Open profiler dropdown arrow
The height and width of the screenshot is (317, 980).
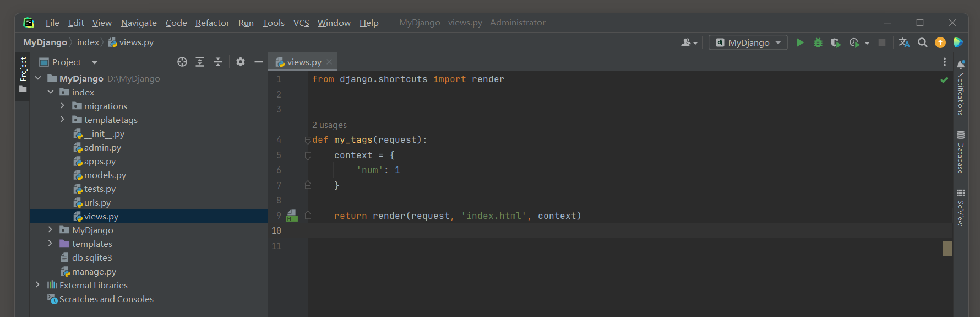pyautogui.click(x=867, y=43)
